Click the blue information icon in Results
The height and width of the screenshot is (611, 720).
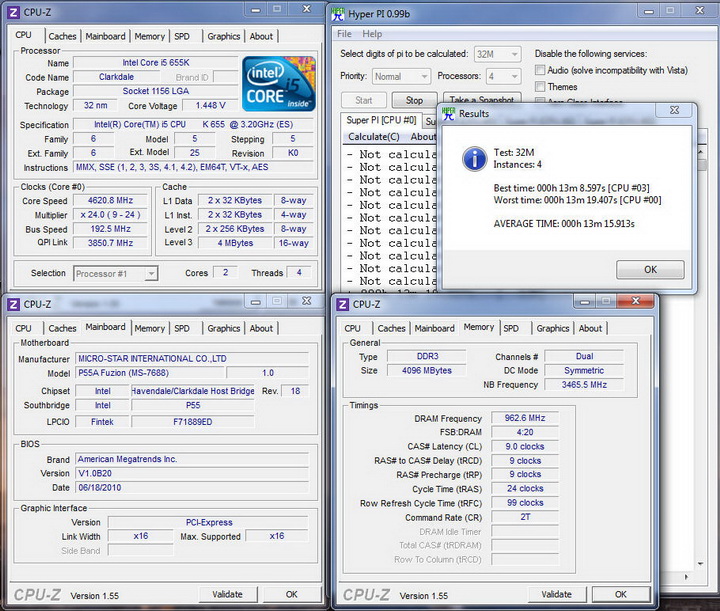[473, 159]
